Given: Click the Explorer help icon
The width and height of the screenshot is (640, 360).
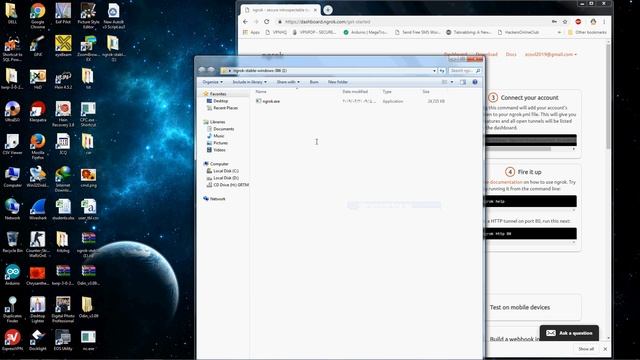Looking at the screenshot, I should point(475,82).
